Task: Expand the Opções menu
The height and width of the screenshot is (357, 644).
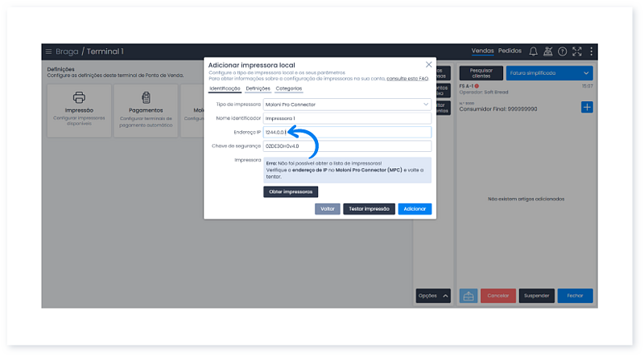Action: [x=433, y=296]
